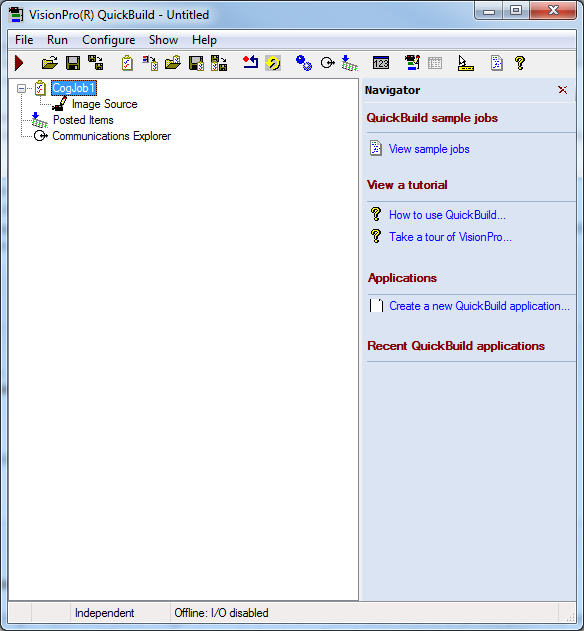Image resolution: width=584 pixels, height=631 pixels.
Task: Minimize the QuickBuild window
Action: tap(489, 11)
